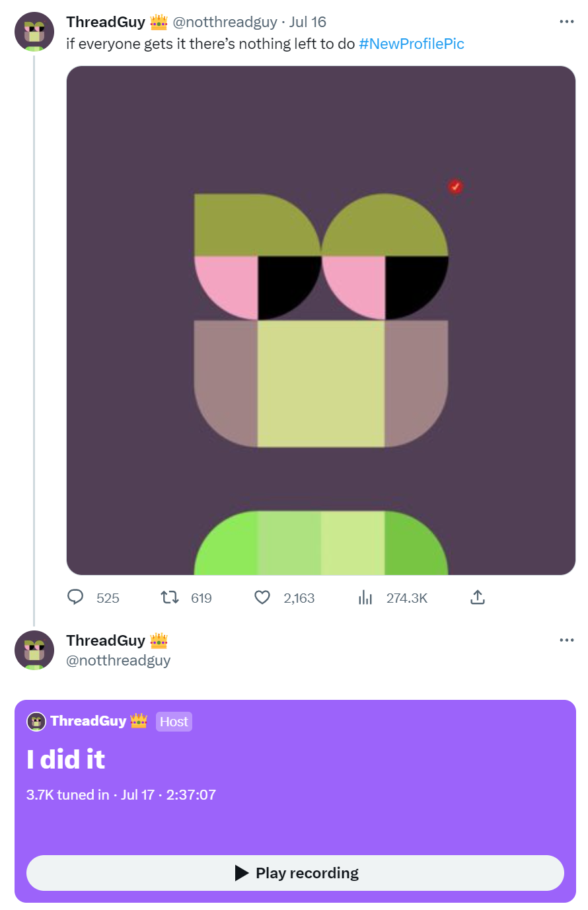
Task: Click ThreadGuy name on first tweet
Action: (106, 22)
